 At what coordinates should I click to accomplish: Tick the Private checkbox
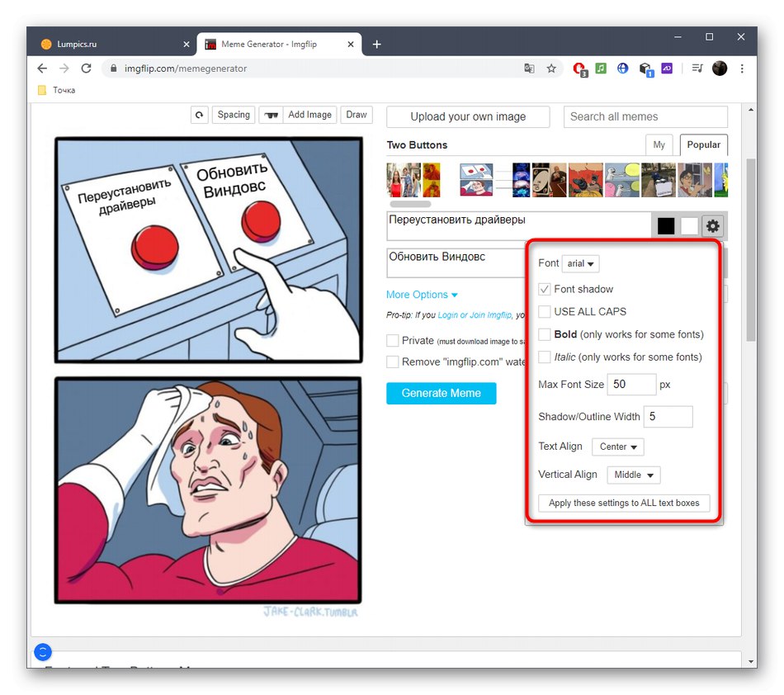393,341
